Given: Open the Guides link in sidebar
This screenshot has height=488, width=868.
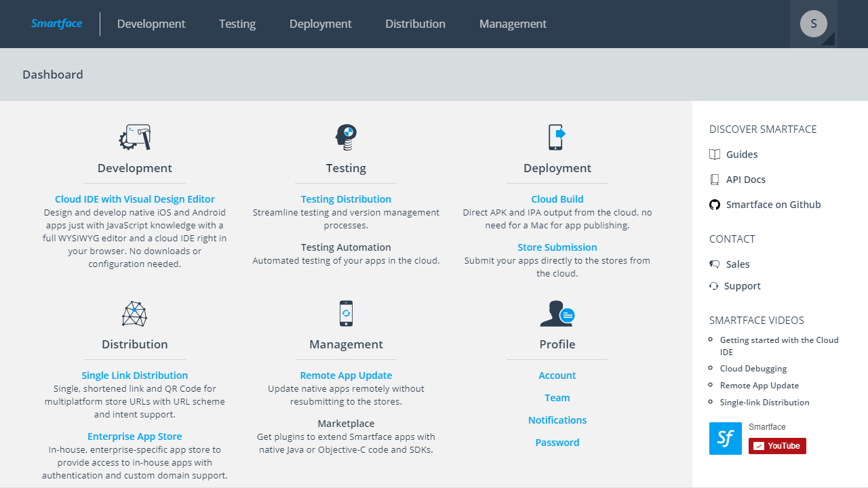Looking at the screenshot, I should pyautogui.click(x=742, y=155).
